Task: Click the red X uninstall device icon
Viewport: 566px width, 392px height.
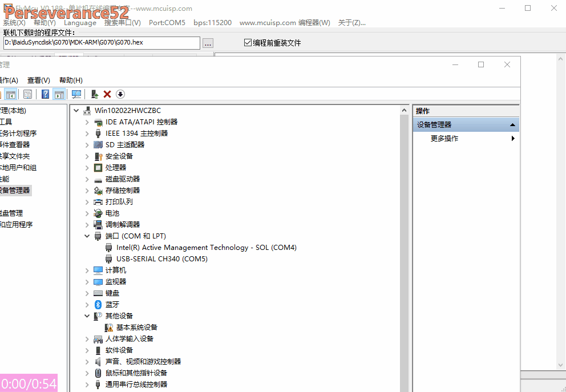Action: pyautogui.click(x=107, y=94)
